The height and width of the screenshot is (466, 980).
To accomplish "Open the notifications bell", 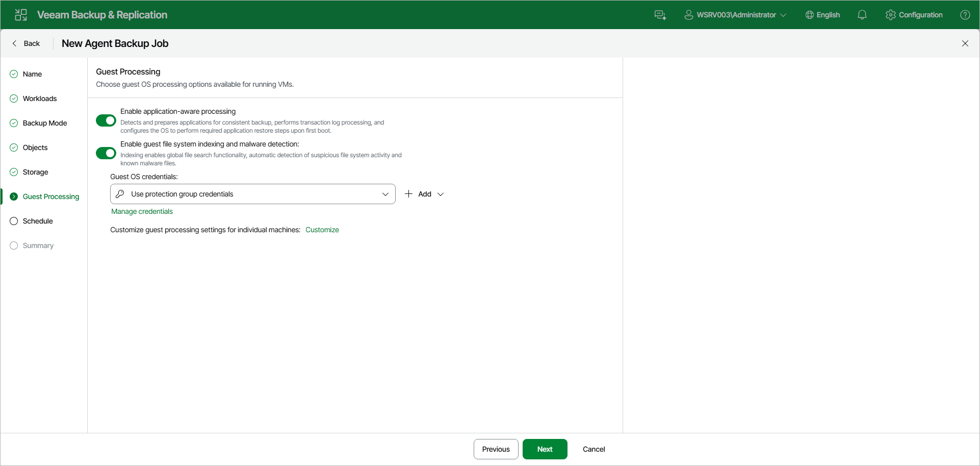I will (x=862, y=15).
